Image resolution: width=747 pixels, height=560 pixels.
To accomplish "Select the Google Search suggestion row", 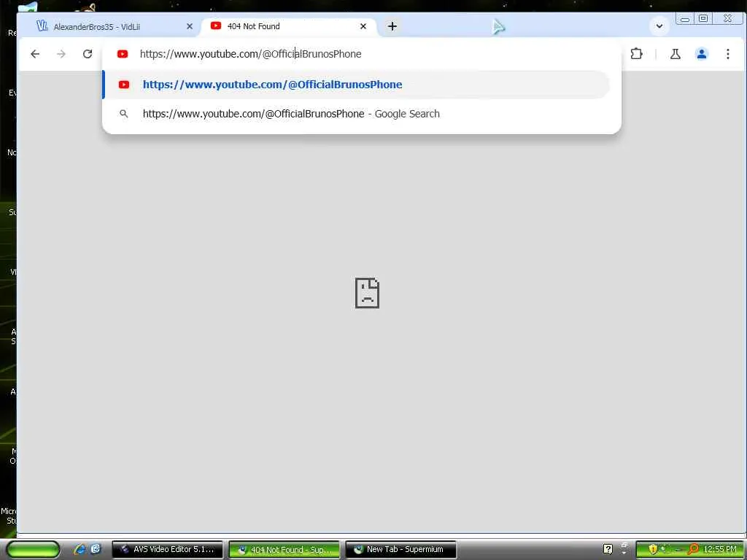I will (x=356, y=114).
